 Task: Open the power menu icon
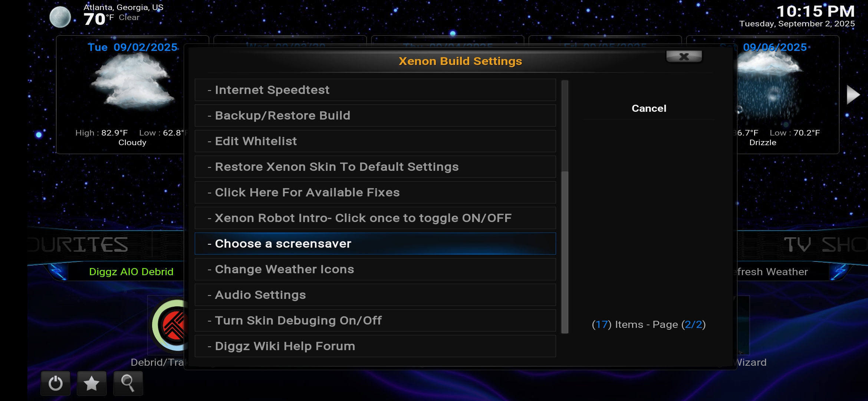point(55,383)
